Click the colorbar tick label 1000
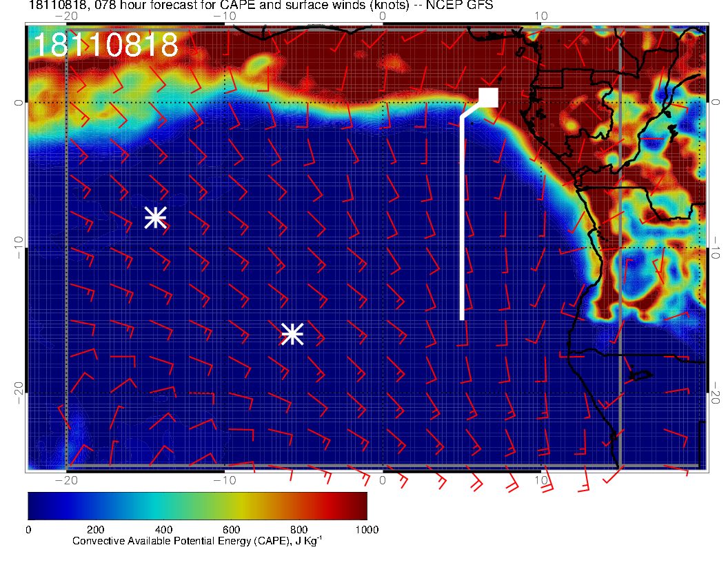The image size is (728, 563). [366, 529]
